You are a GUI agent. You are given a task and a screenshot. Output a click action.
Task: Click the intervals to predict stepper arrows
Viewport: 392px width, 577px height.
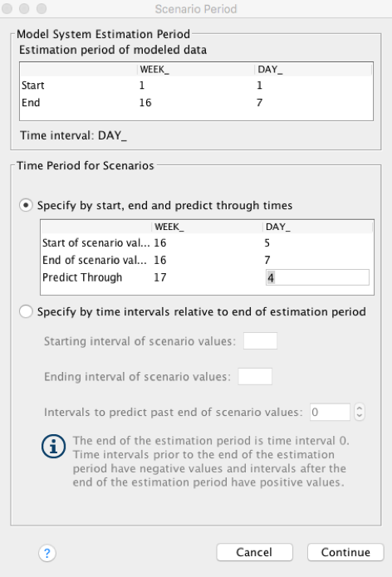[360, 412]
